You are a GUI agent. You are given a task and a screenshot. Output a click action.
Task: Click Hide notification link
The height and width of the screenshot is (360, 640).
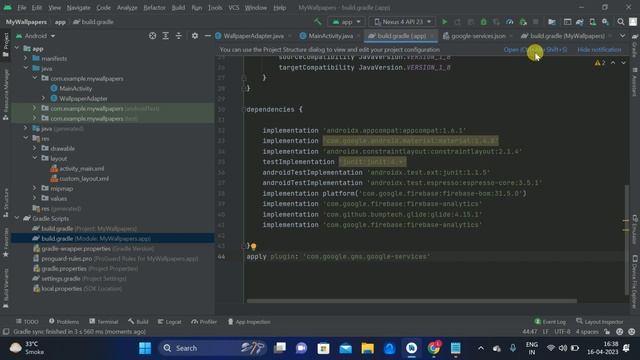point(599,50)
